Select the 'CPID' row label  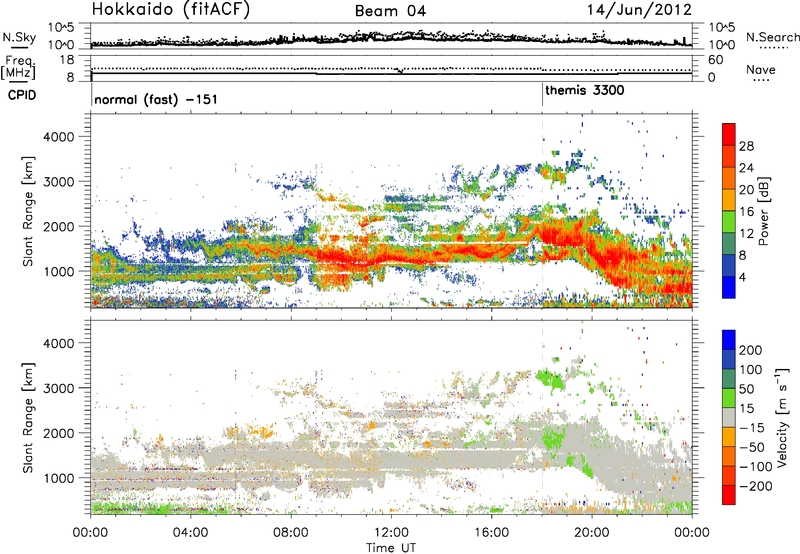(x=22, y=95)
